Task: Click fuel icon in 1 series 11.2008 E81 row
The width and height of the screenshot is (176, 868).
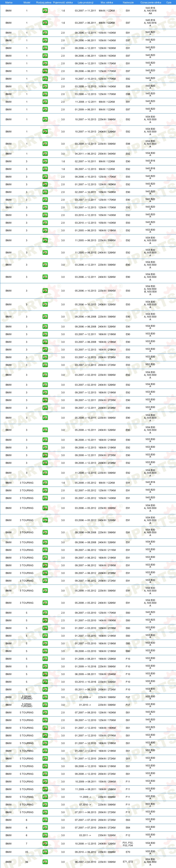Action: point(45,102)
